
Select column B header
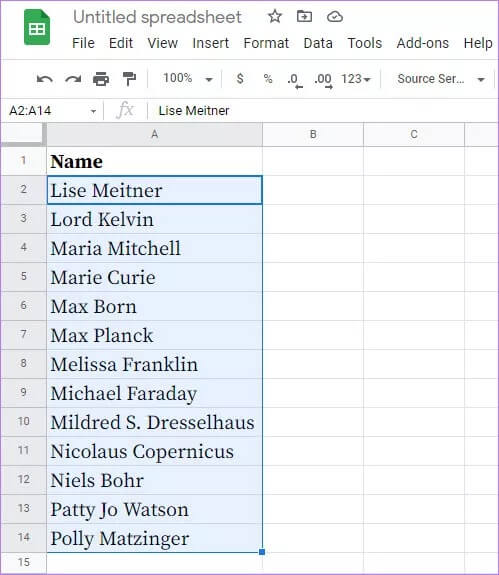313,134
